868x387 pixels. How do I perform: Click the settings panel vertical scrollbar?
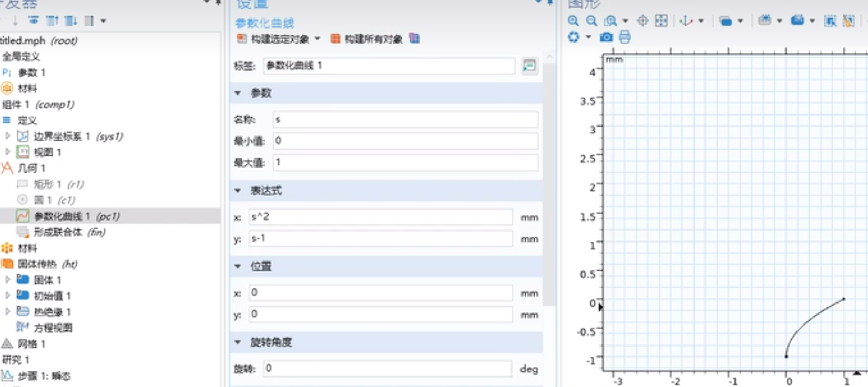pyautogui.click(x=549, y=184)
